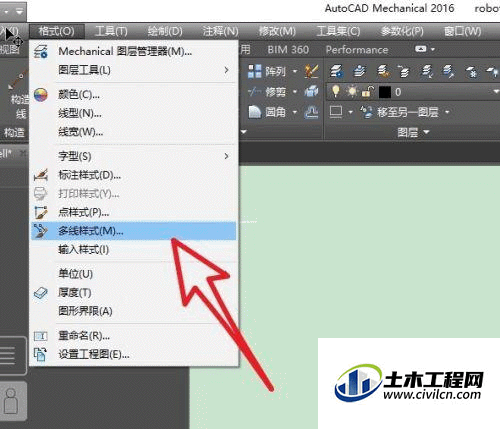The height and width of the screenshot is (429, 500).
Task: Click the layer match pencil icon
Action: click(x=448, y=71)
